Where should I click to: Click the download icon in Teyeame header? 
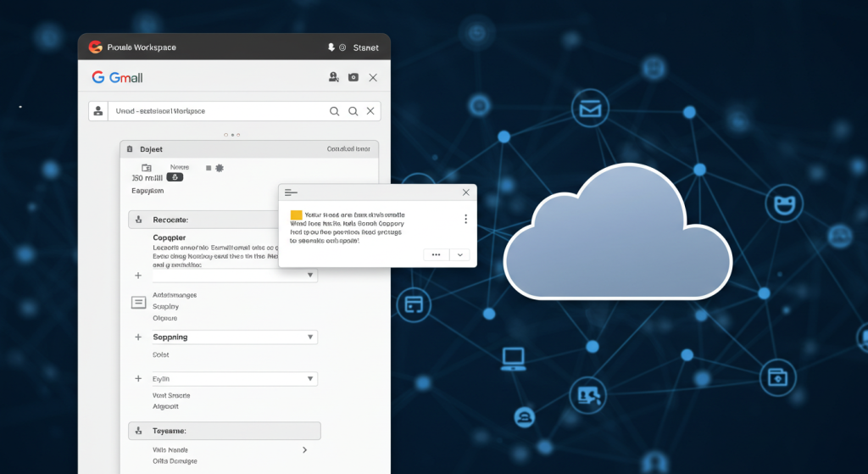pos(138,431)
